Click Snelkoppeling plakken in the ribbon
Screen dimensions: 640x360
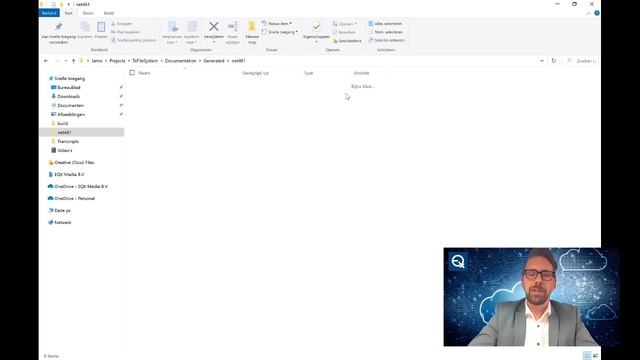pyautogui.click(x=133, y=40)
